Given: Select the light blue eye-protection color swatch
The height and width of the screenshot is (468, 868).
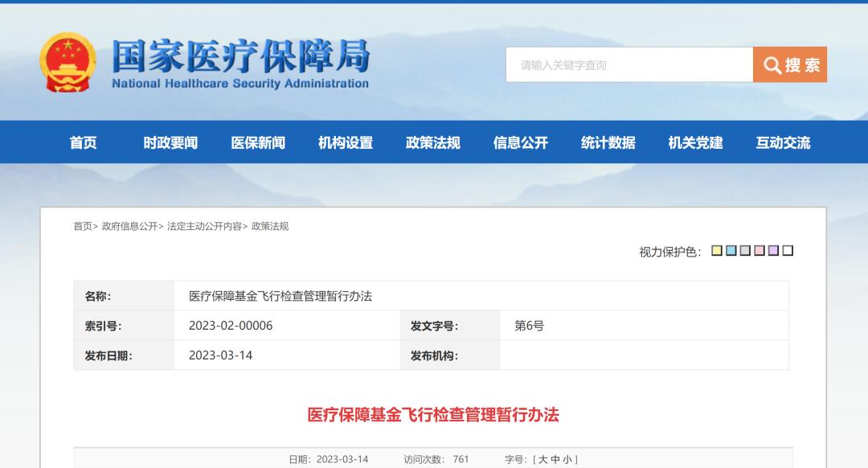Looking at the screenshot, I should (x=731, y=250).
